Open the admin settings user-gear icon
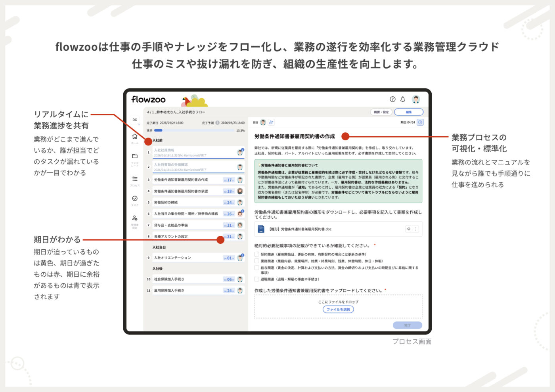Viewport: 555px width, 392px height. pyautogui.click(x=135, y=218)
